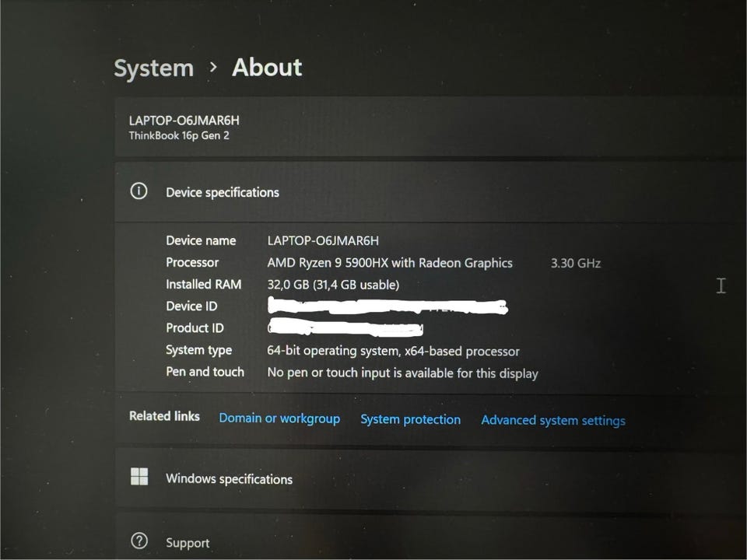Select the AMD Ryzen 9 5900HX processor text
Viewport: 747px width, 560px height.
(x=389, y=263)
